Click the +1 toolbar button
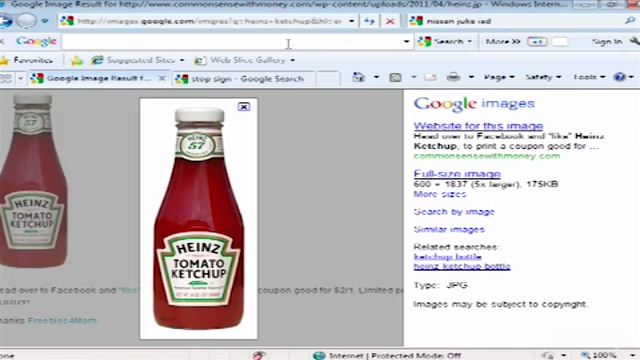The width and height of the screenshot is (640, 360). [x=537, y=42]
